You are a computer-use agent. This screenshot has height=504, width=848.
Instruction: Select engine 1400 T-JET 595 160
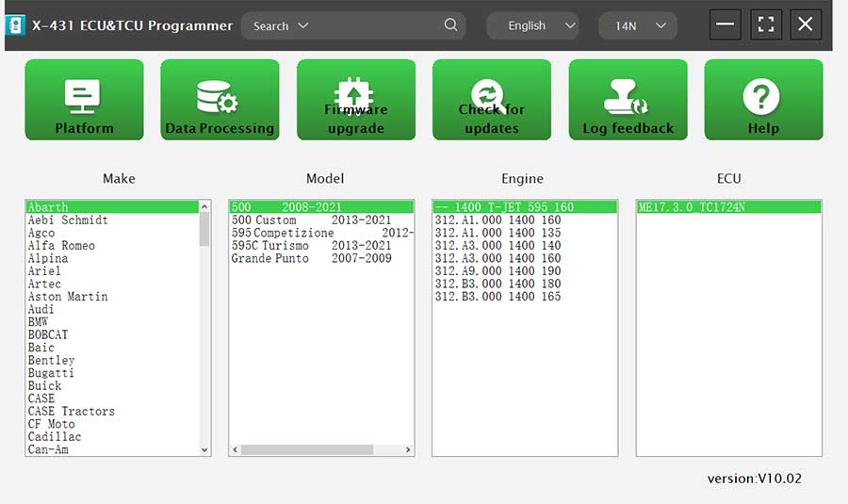pyautogui.click(x=525, y=207)
